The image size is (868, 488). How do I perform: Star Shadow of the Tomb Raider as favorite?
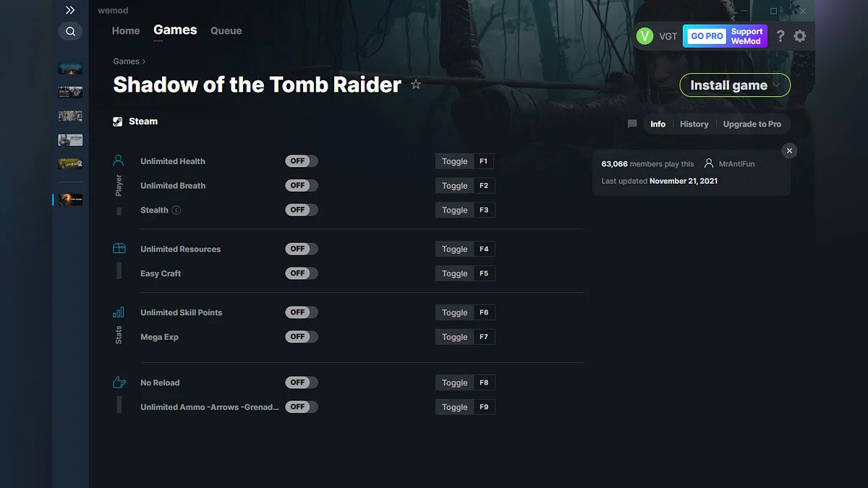click(x=416, y=84)
